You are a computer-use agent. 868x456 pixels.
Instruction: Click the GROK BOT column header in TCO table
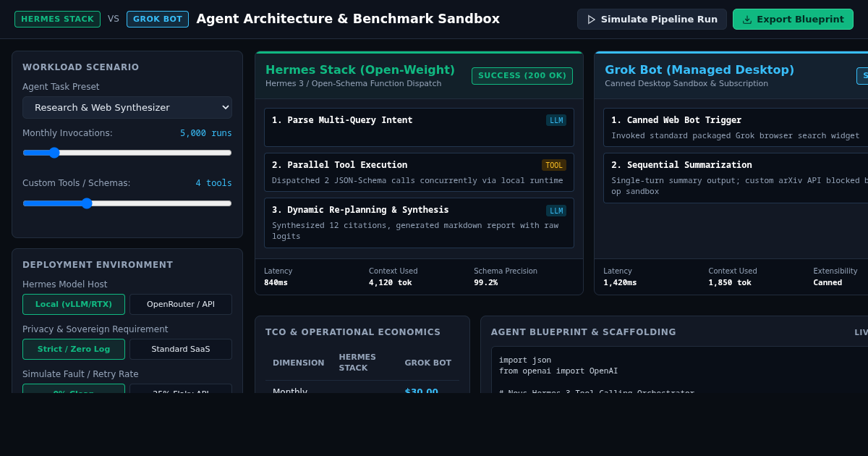point(427,363)
